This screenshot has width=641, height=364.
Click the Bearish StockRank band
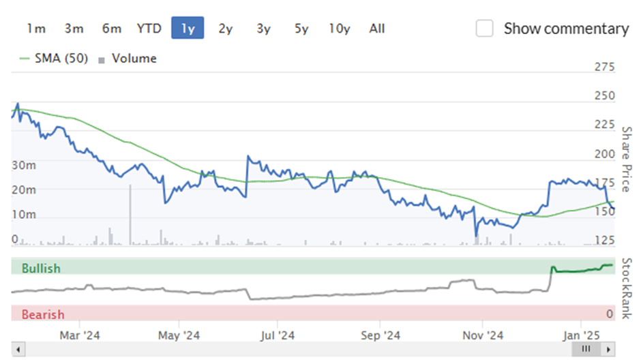313,313
